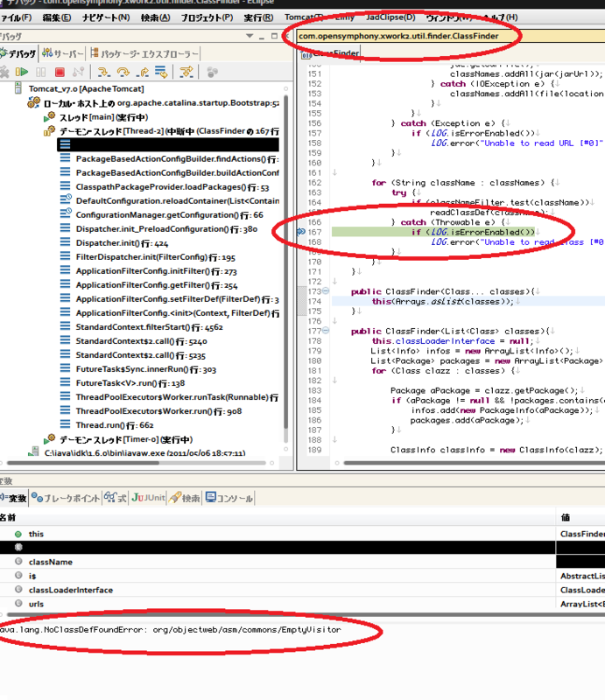Screen dimensions: 605x700
Task: Open the 検索(A) menu
Action: 156,17
